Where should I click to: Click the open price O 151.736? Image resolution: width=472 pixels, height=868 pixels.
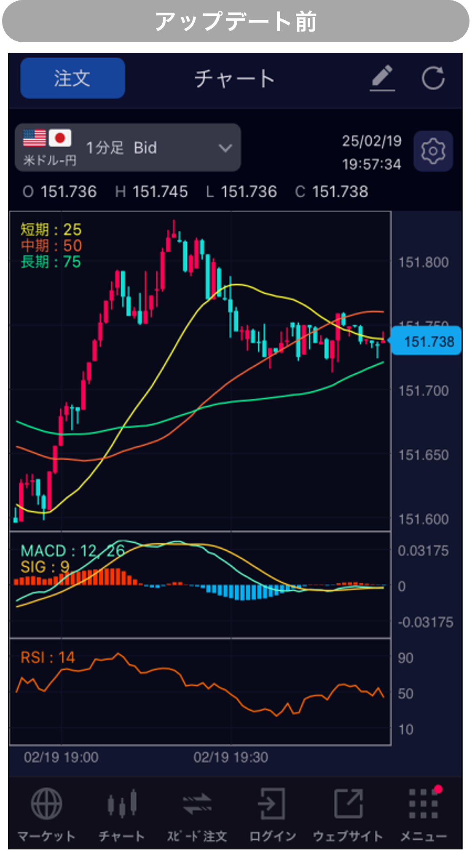coord(59,192)
